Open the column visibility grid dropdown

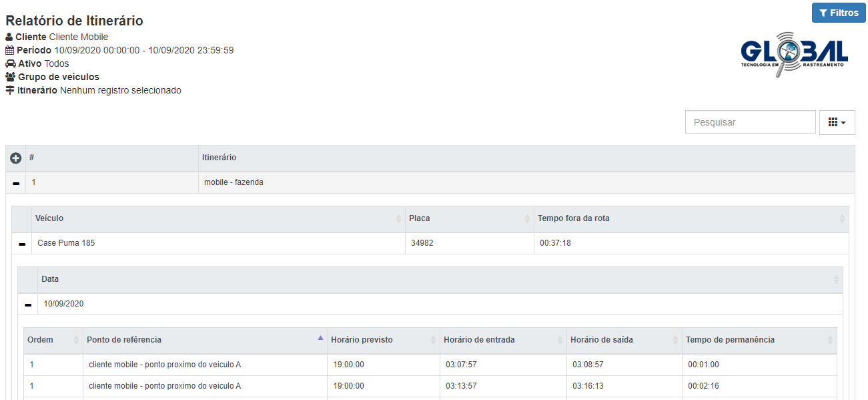tap(837, 122)
